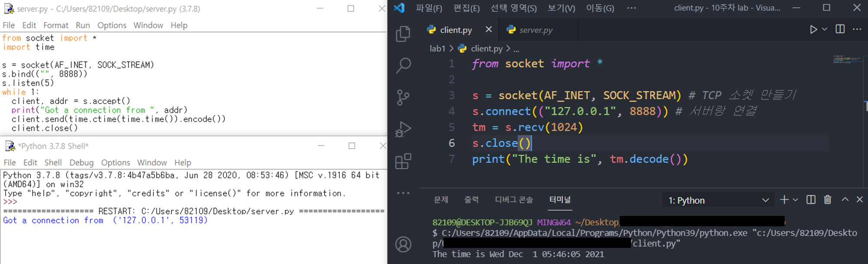Open the Explorer view in VS Code activity bar
Viewport: 868px width, 264px height.
coord(403,34)
